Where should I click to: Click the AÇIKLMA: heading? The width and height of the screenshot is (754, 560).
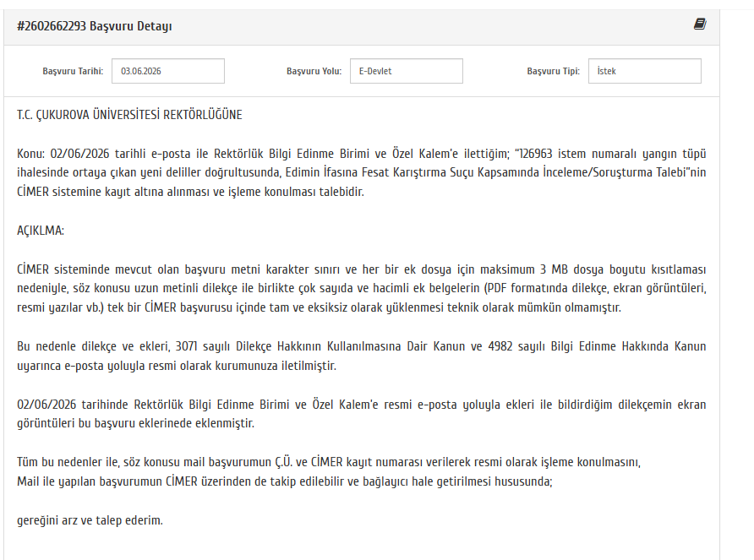(x=41, y=231)
